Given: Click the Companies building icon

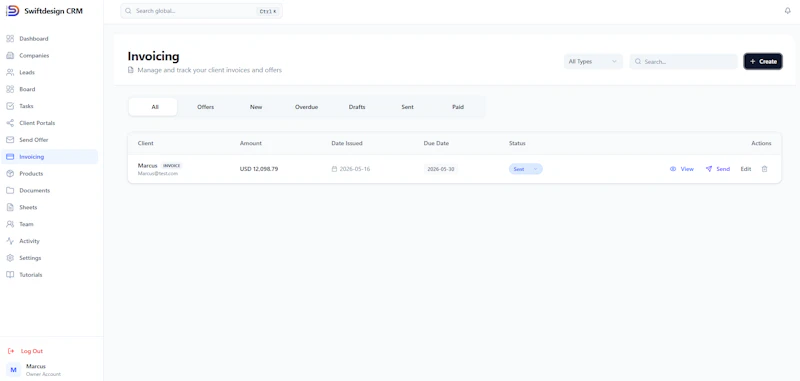Looking at the screenshot, I should point(10,56).
